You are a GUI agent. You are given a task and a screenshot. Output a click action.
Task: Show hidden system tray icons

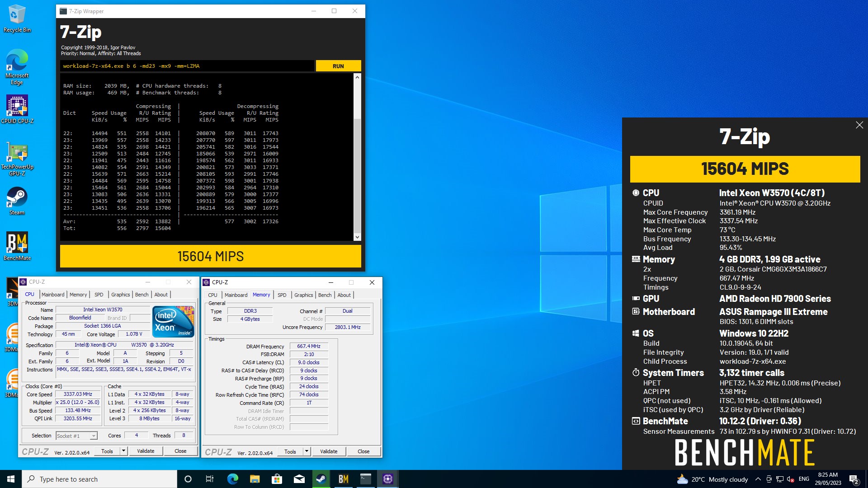[x=758, y=479]
